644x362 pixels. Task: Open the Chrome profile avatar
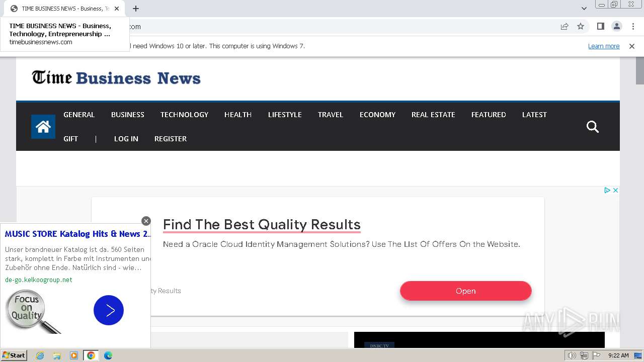[x=616, y=26]
